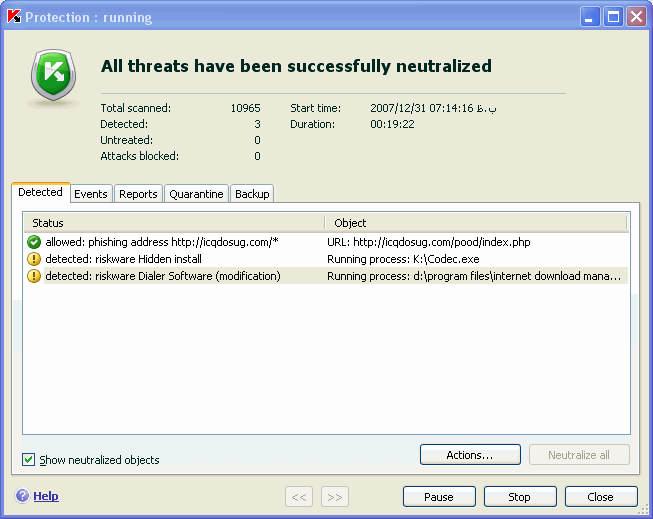Viewport: 653px width, 519px height.
Task: Toggle Show neutralized objects checkbox
Action: click(29, 460)
